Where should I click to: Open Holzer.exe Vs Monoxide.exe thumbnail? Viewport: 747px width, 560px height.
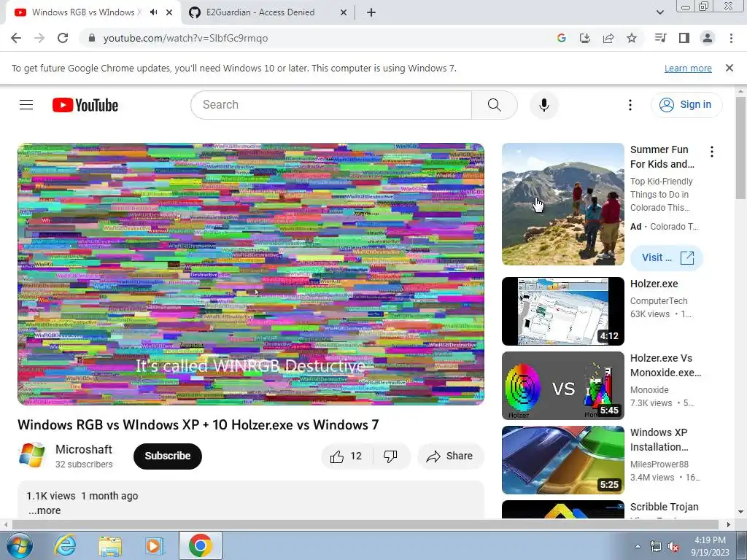[562, 385]
